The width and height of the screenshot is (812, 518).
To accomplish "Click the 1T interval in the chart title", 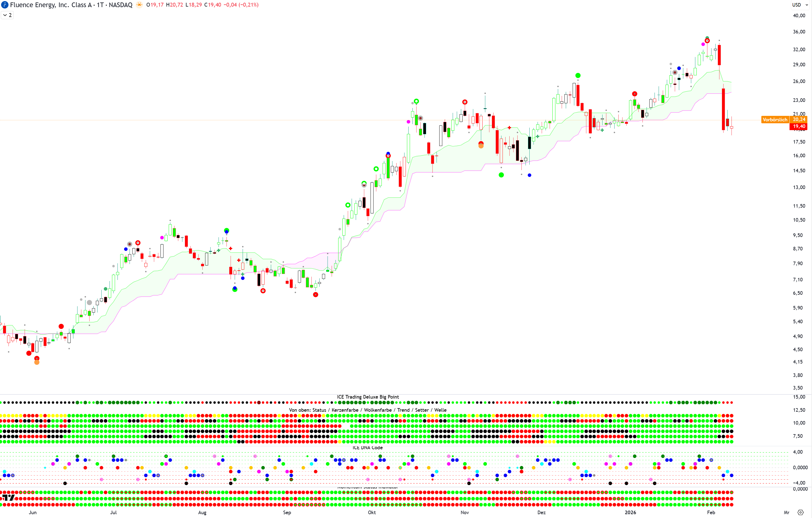I will coord(100,5).
